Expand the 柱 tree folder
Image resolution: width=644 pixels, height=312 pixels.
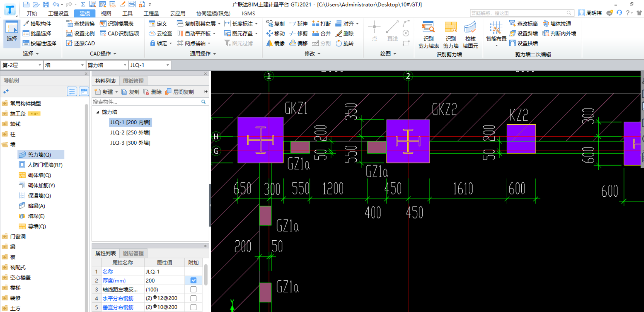click(5, 134)
